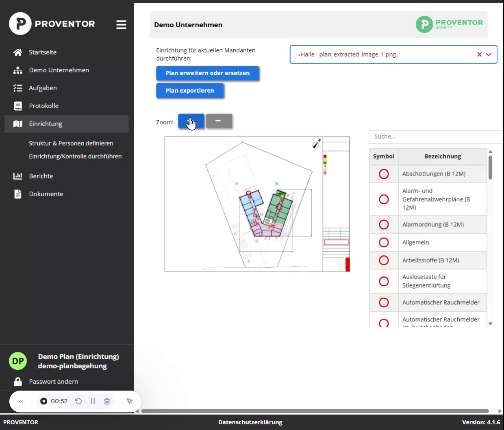Click the Dokumente file icon
This screenshot has height=430, width=504.
click(18, 194)
